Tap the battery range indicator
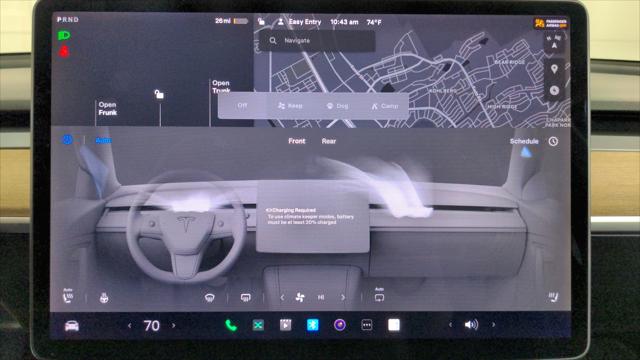 pyautogui.click(x=231, y=21)
